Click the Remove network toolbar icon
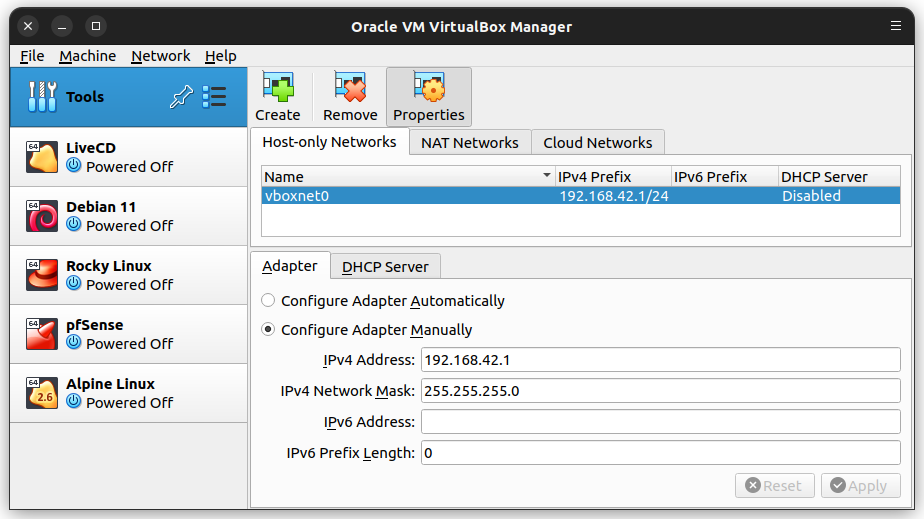This screenshot has width=924, height=519. tap(350, 87)
